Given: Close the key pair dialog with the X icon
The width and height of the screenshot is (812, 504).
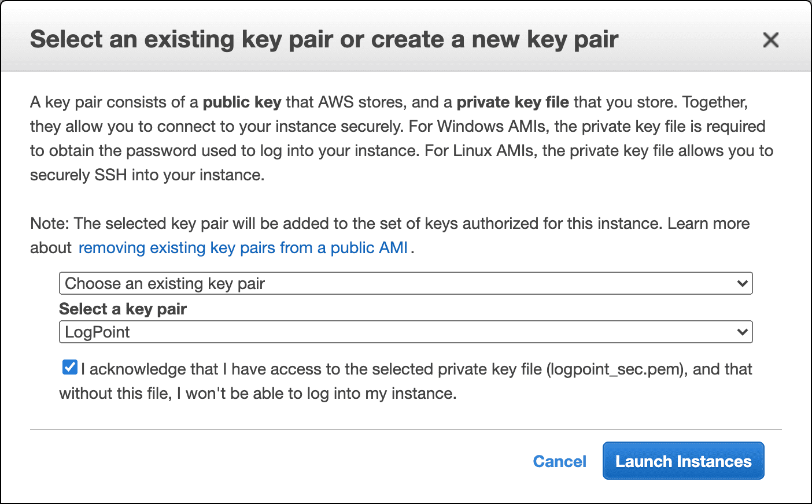Looking at the screenshot, I should pos(771,39).
